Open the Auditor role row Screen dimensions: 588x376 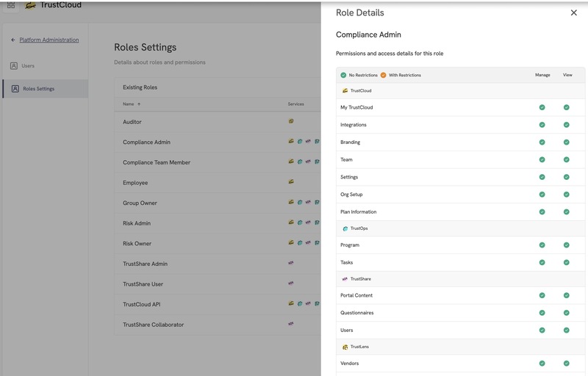[218, 122]
